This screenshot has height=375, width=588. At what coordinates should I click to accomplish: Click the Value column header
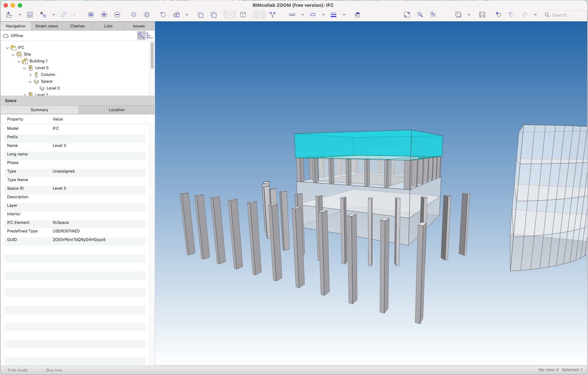point(58,119)
